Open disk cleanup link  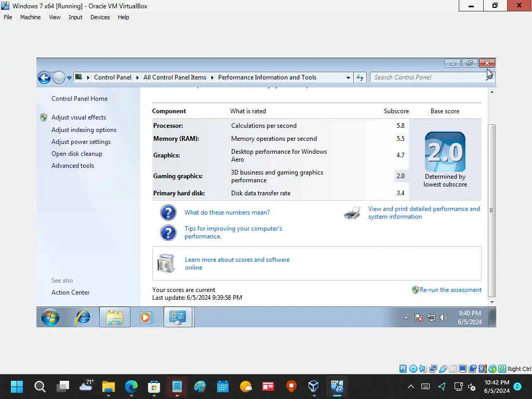click(77, 154)
